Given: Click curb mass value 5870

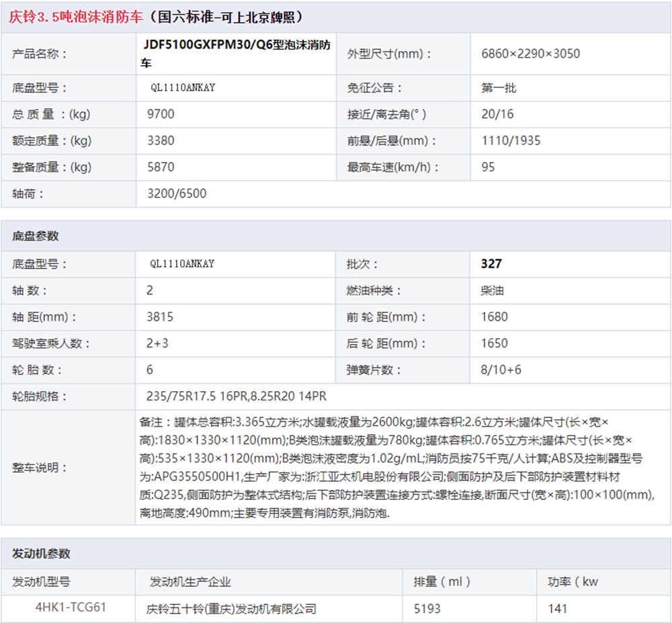Looking at the screenshot, I should pyautogui.click(x=161, y=167).
